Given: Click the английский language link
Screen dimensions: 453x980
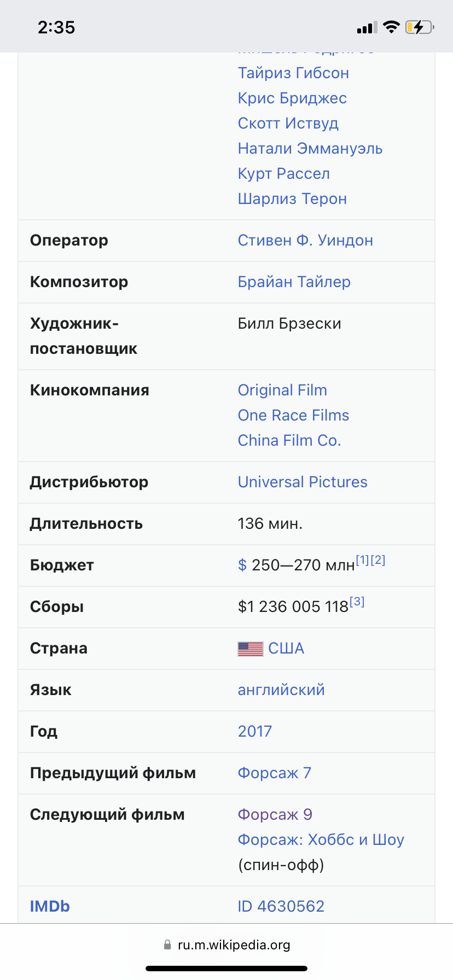Looking at the screenshot, I should (x=281, y=690).
